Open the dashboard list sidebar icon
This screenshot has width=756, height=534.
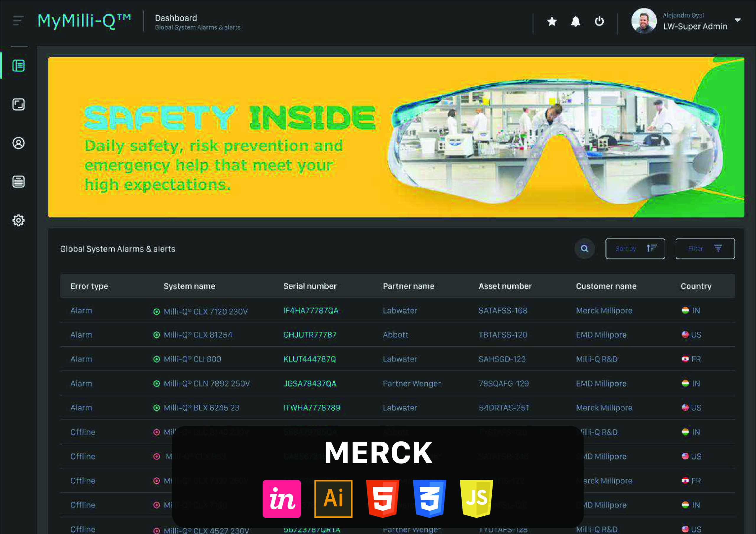(18, 66)
